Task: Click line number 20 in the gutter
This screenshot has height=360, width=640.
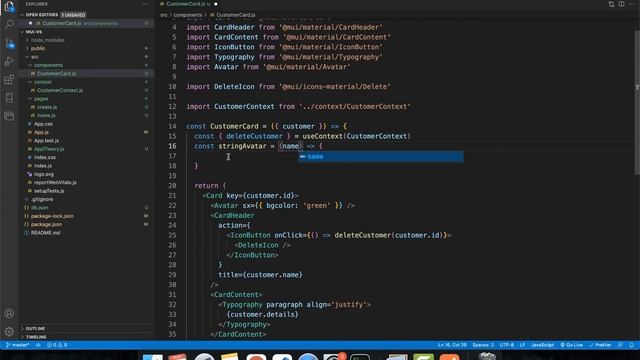Action: tap(172, 186)
